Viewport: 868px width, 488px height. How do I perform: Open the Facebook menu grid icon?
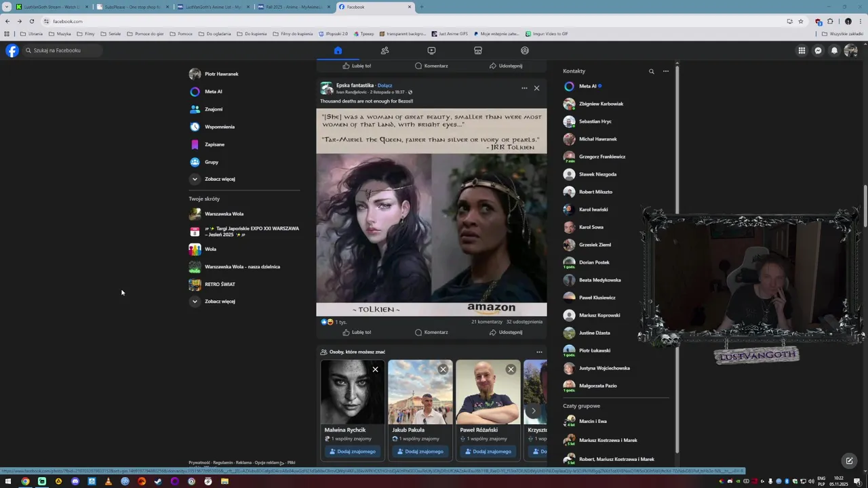point(802,50)
